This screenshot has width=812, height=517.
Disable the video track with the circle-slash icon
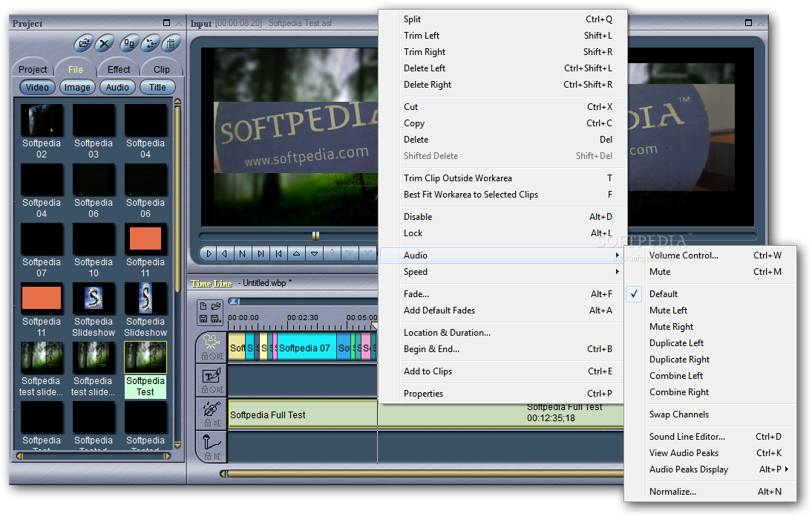coord(212,357)
